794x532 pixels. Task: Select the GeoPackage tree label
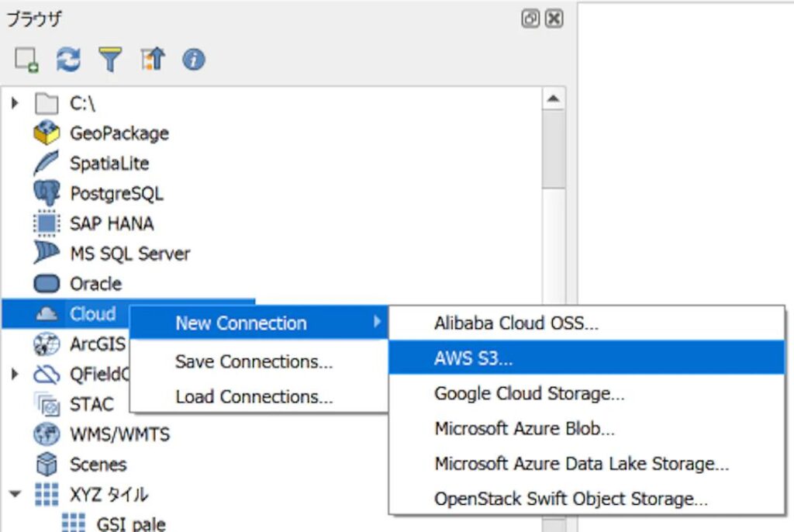pos(119,133)
